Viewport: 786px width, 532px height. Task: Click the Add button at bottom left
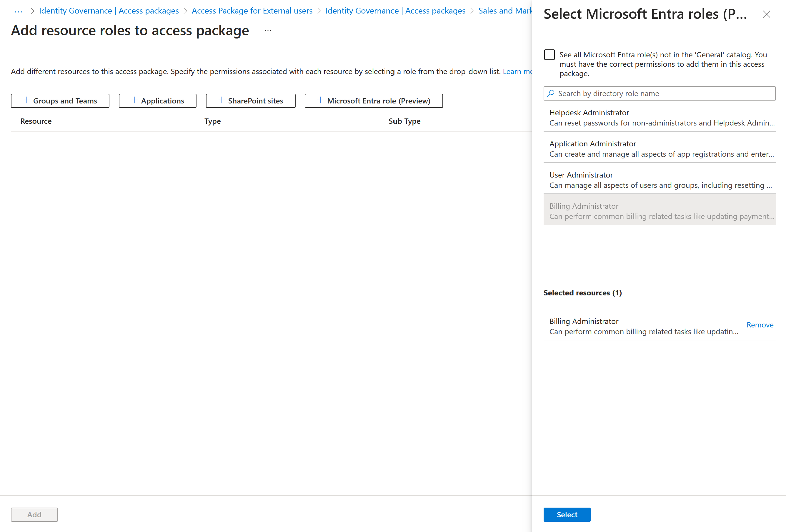pos(34,514)
